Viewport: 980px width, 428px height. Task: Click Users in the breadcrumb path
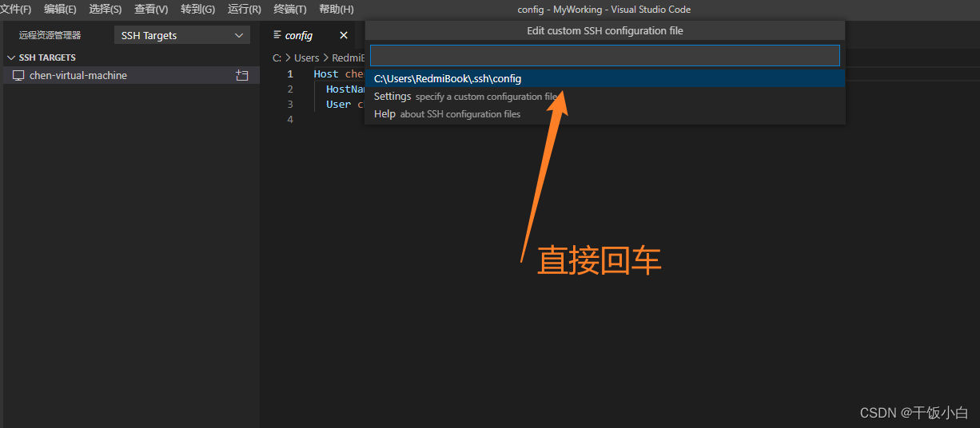click(306, 57)
